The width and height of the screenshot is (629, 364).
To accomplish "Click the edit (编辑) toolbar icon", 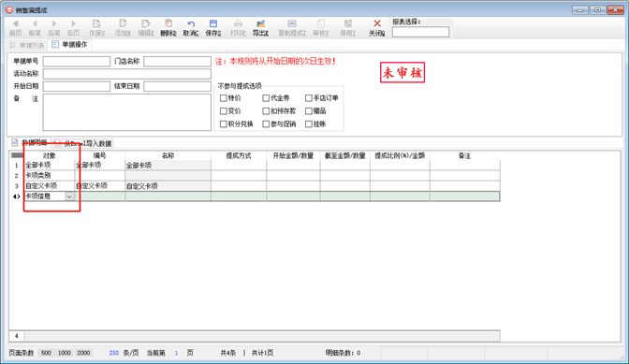I will point(146,24).
